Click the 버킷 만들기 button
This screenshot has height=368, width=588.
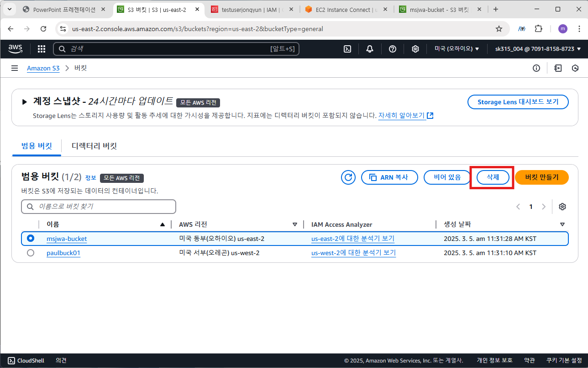(x=542, y=177)
